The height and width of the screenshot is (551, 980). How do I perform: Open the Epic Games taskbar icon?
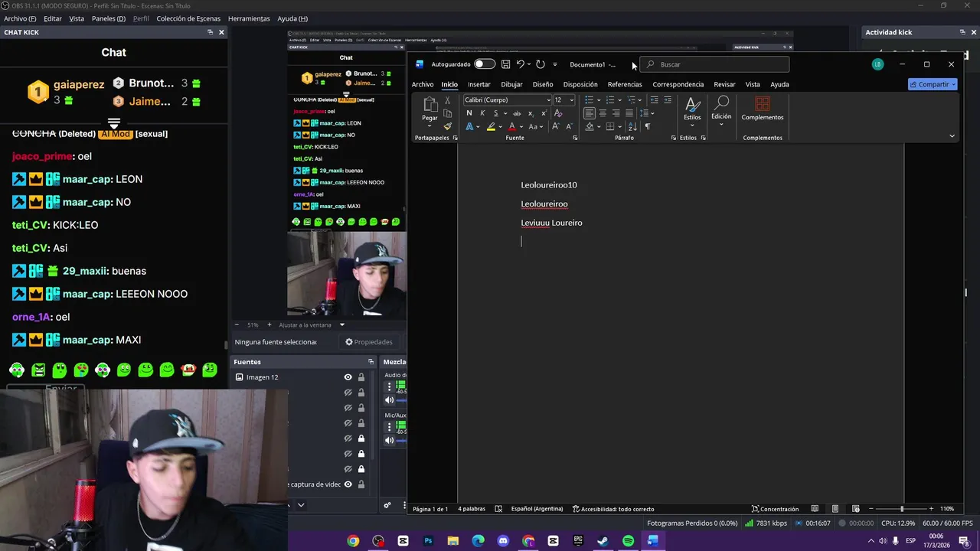point(578,541)
